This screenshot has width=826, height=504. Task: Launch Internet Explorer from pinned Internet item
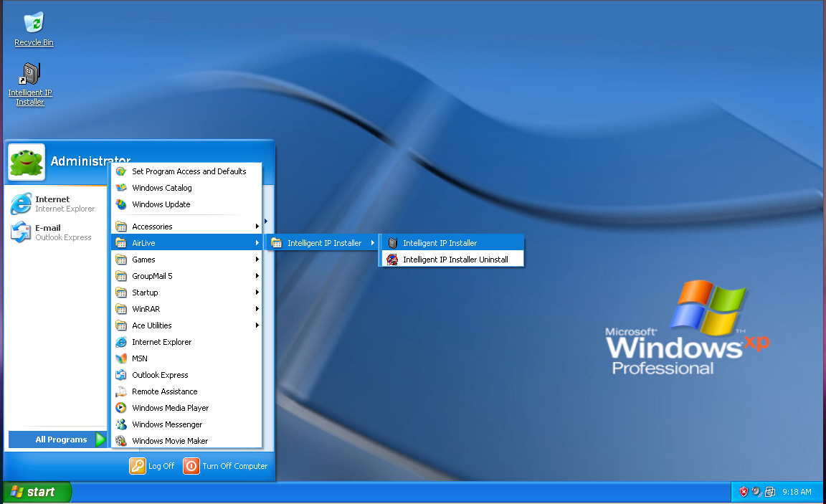click(x=54, y=204)
